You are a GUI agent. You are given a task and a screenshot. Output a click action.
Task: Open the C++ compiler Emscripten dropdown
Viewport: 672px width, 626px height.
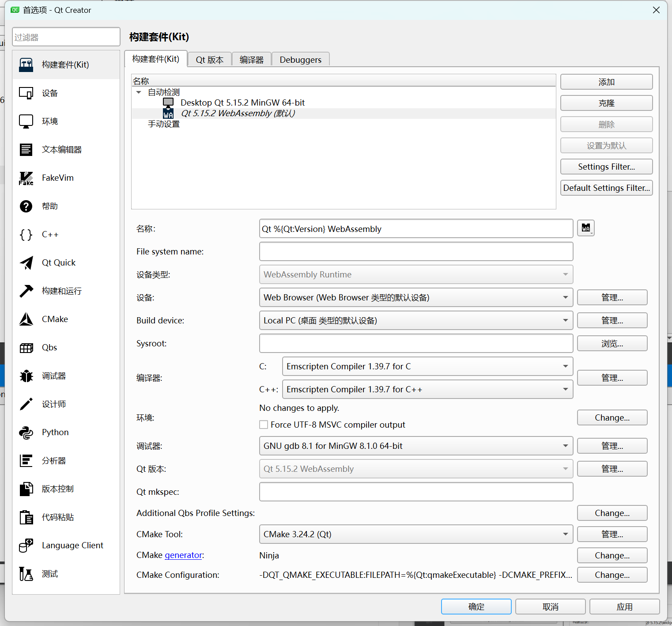427,389
